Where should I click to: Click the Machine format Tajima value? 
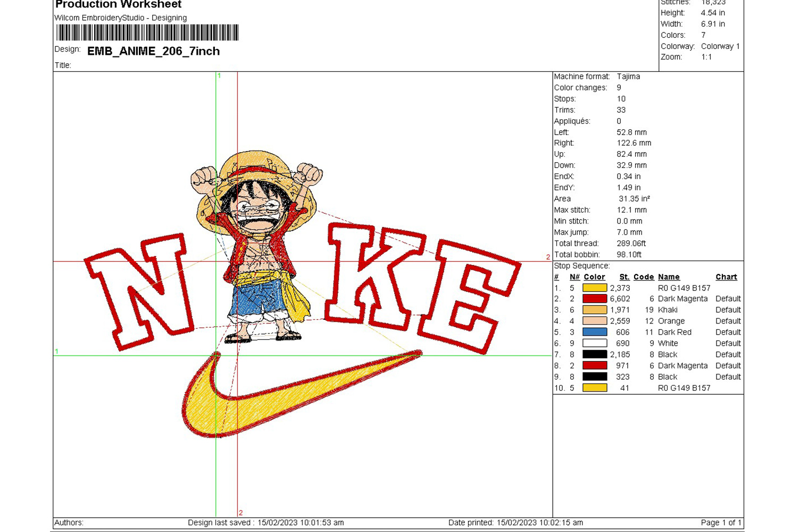628,77
